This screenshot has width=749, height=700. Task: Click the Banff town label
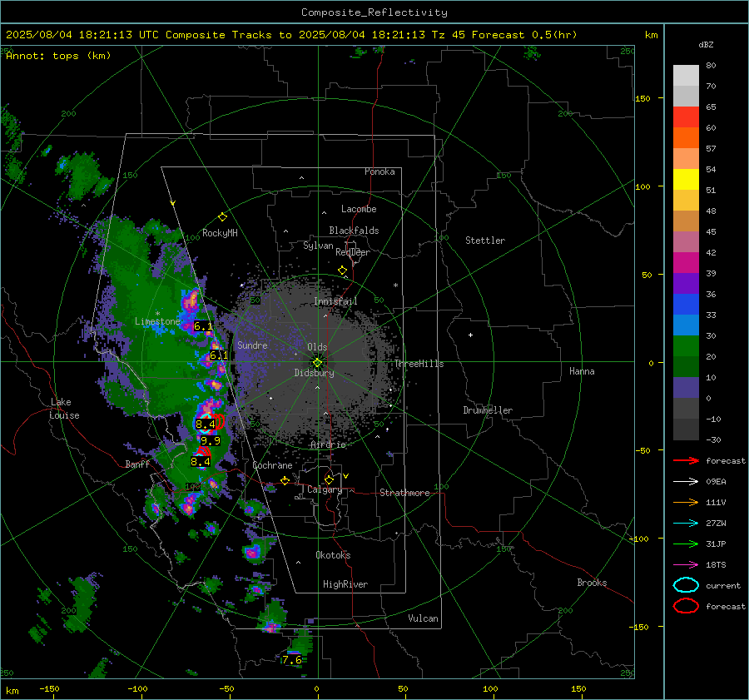click(x=137, y=464)
